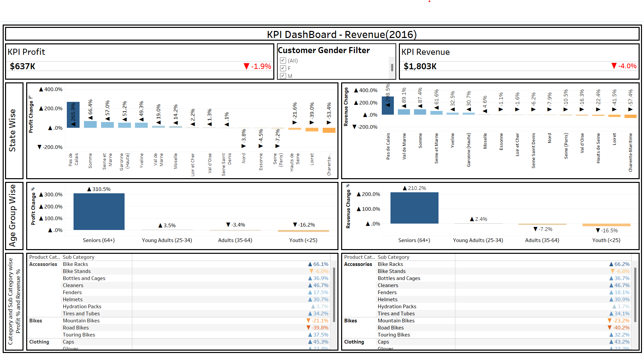This screenshot has width=644, height=355.
Task: Click the KPI DashBoard - Revenue(2016) title
Action: point(341,34)
